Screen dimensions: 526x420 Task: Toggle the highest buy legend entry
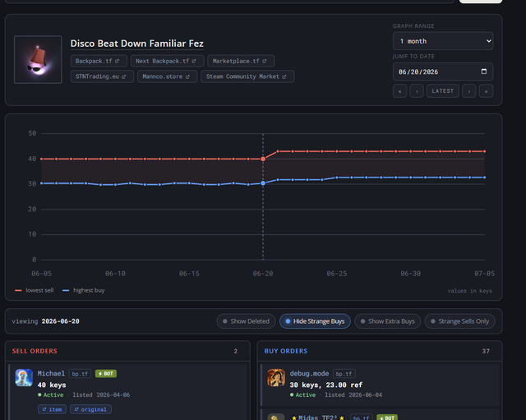[84, 290]
